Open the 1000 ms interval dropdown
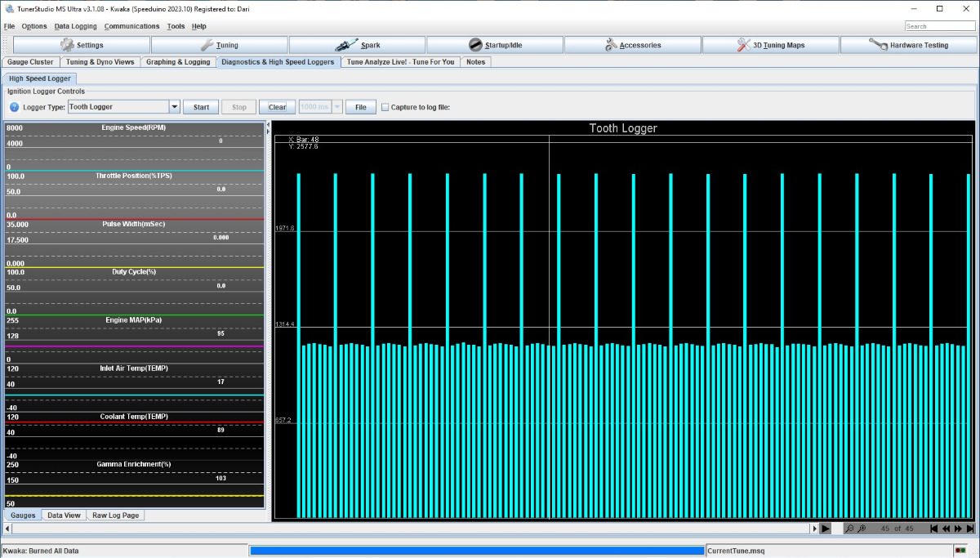The image size is (980, 558). [x=336, y=107]
